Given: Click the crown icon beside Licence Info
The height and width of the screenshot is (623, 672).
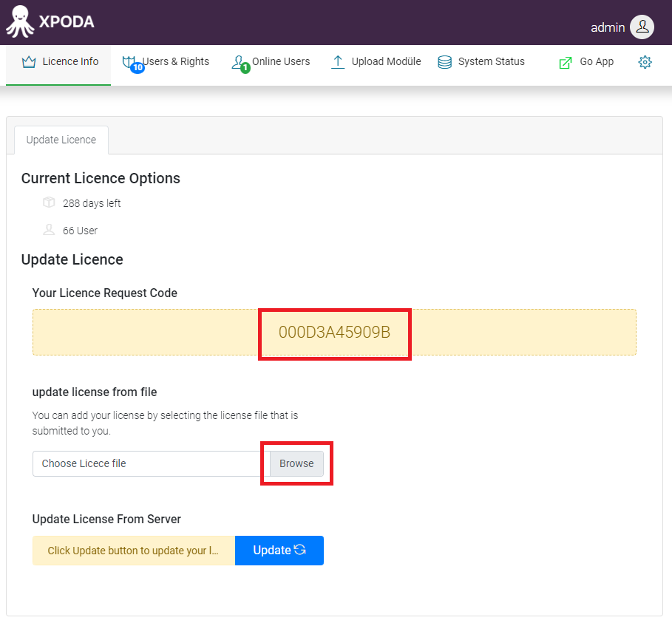Looking at the screenshot, I should (x=29, y=62).
